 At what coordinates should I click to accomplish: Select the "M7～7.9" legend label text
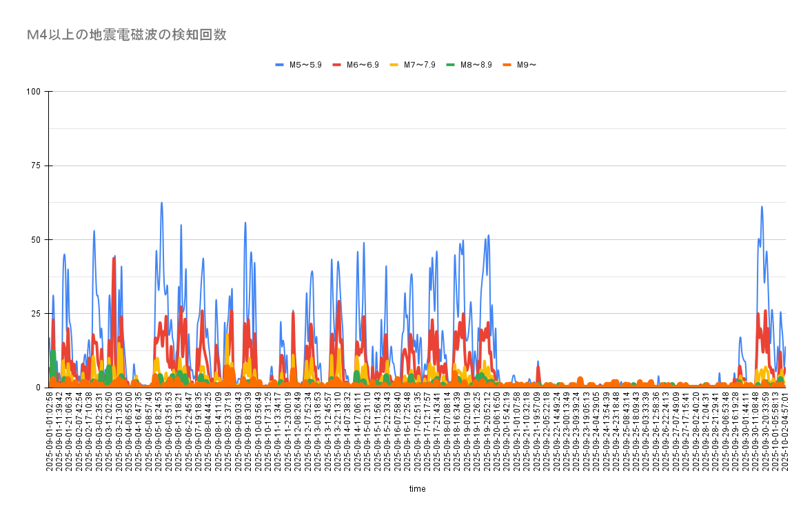420,65
